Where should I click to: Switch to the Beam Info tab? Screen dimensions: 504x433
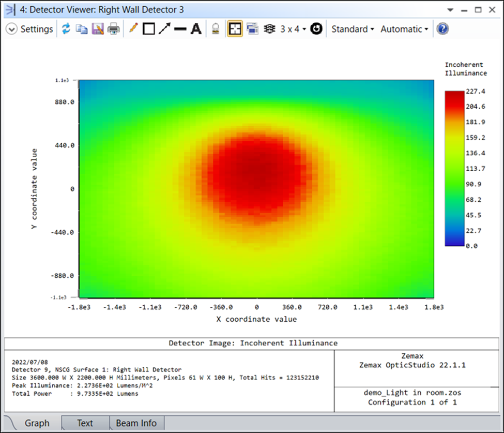coord(136,423)
